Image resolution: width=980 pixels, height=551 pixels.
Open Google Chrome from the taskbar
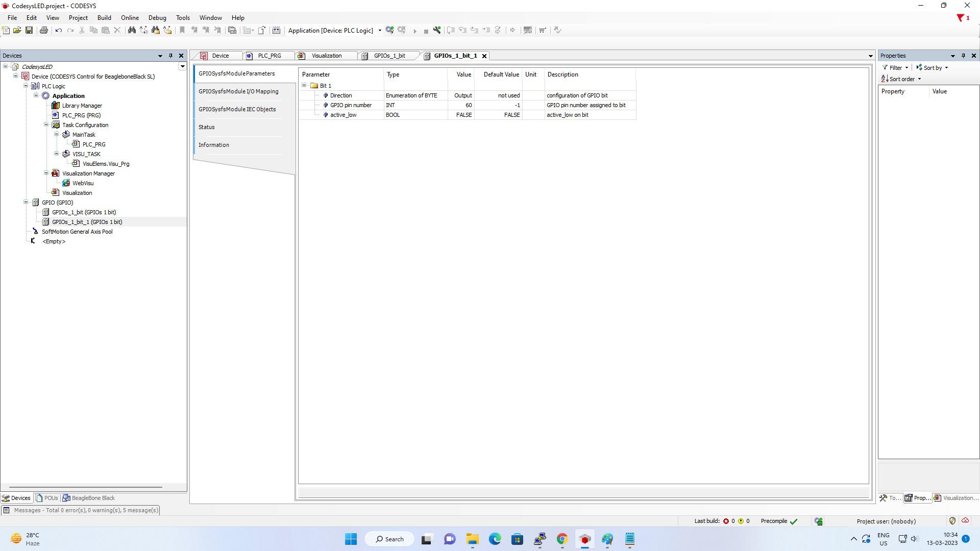pos(562,539)
